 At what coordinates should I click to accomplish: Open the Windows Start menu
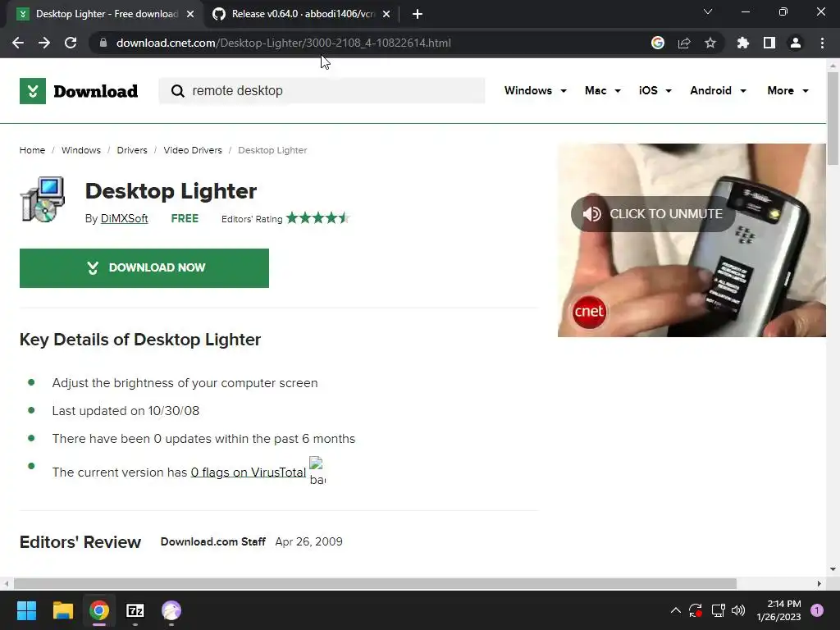(x=26, y=610)
